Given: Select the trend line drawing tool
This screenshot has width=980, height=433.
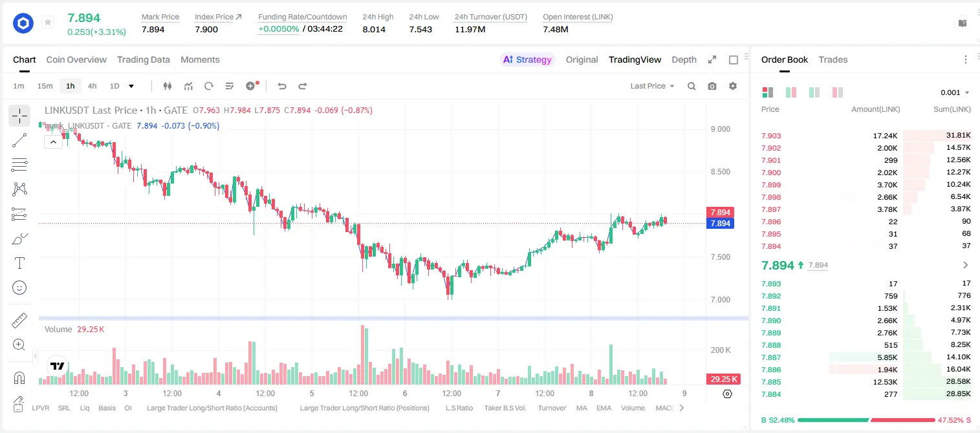Looking at the screenshot, I should 19,140.
